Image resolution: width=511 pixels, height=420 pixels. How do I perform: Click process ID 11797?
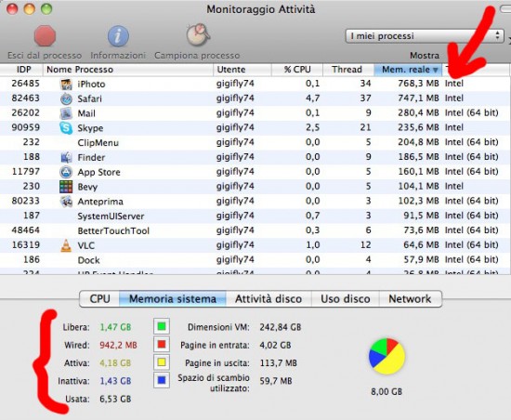(26, 171)
